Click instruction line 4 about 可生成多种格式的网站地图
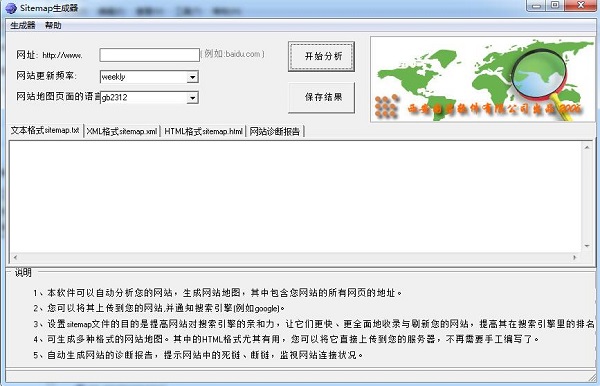 (x=286, y=339)
